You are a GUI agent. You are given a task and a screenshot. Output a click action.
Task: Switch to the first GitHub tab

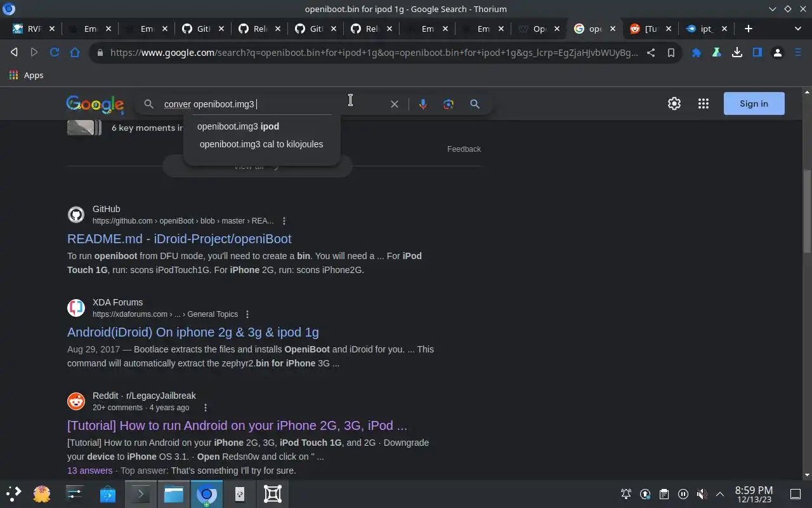point(202,29)
